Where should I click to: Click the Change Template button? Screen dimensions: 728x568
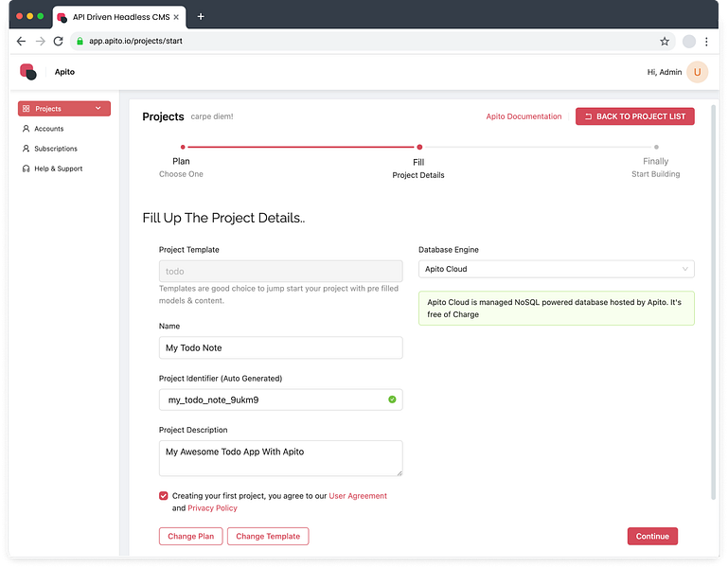pos(268,536)
